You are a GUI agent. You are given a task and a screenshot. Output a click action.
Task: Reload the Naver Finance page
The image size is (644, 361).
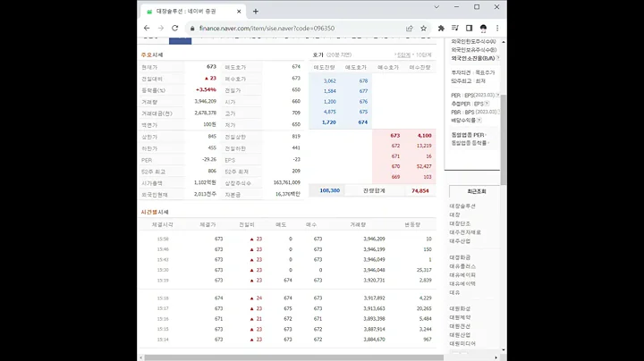point(175,28)
